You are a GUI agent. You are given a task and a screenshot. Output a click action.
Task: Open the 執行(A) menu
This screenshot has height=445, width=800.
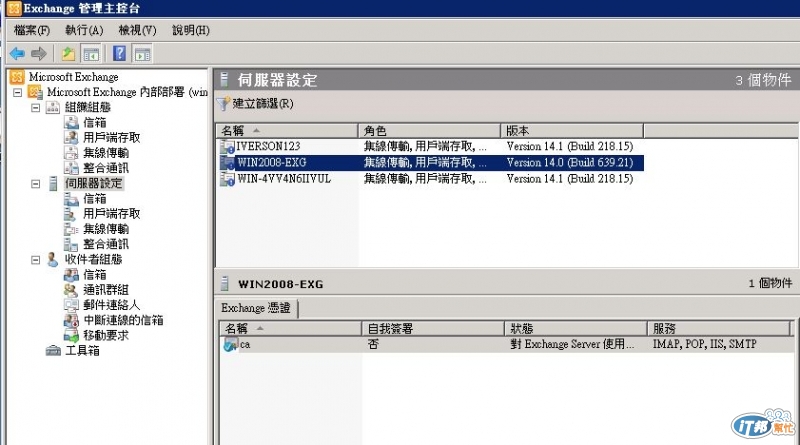tap(84, 31)
